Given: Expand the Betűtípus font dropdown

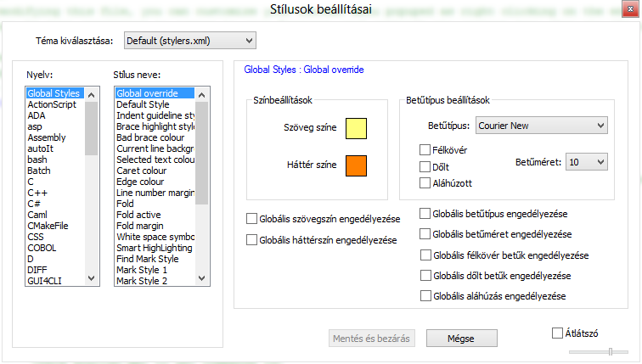Looking at the screenshot, I should 541,126.
